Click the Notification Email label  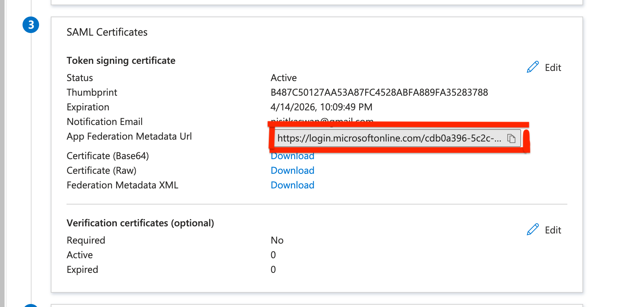(104, 122)
